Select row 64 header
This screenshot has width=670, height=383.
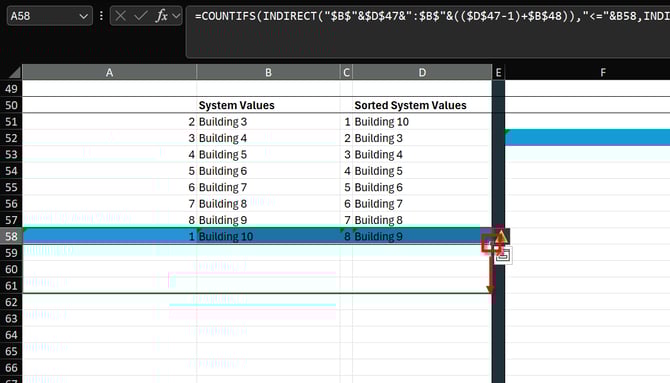coord(11,335)
